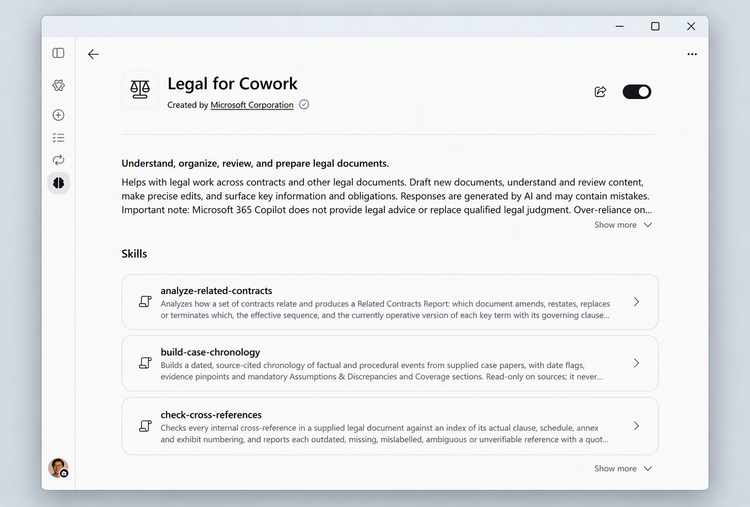Minimize the application window
This screenshot has width=750, height=507.
619,26
